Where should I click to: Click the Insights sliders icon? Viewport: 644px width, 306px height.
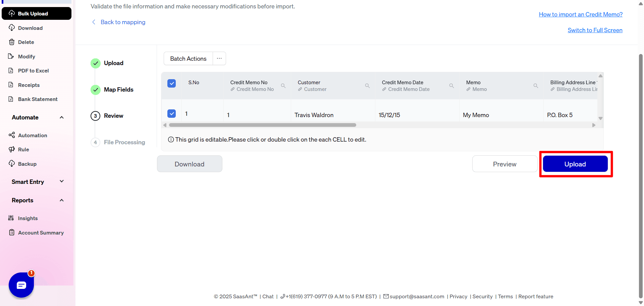[11, 218]
